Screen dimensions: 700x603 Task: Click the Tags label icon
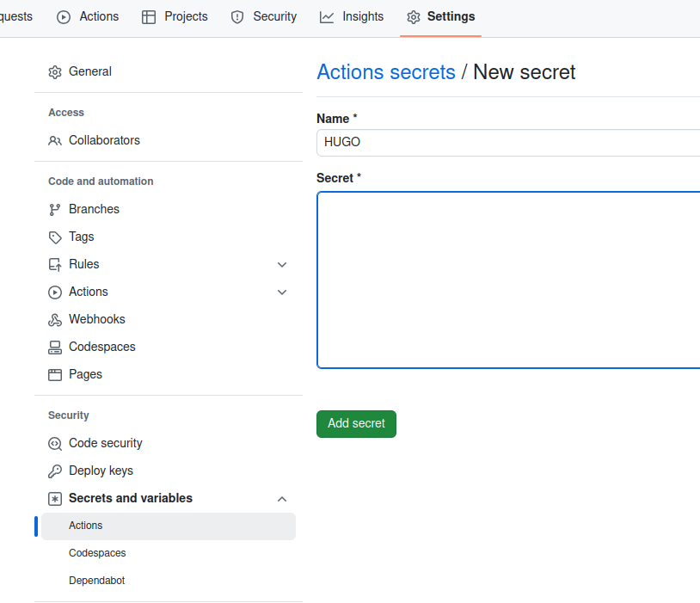tap(55, 237)
